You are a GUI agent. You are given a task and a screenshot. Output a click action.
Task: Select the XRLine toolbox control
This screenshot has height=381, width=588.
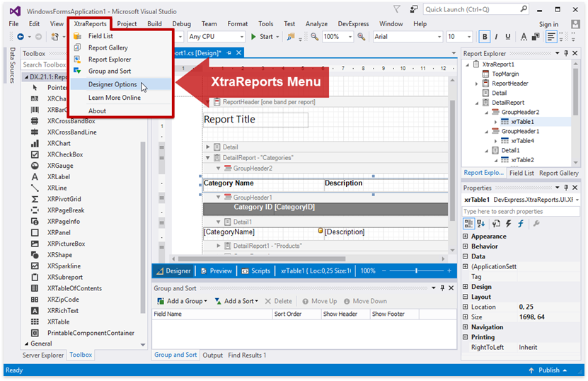[57, 188]
